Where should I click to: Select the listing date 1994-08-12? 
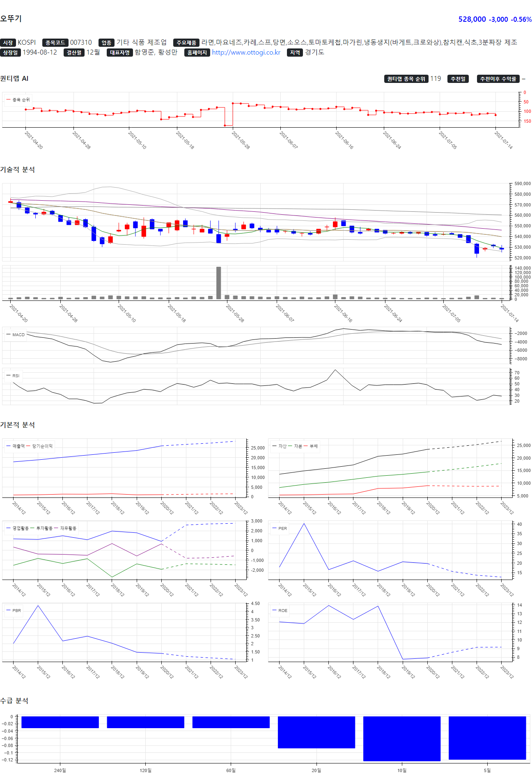[x=40, y=53]
